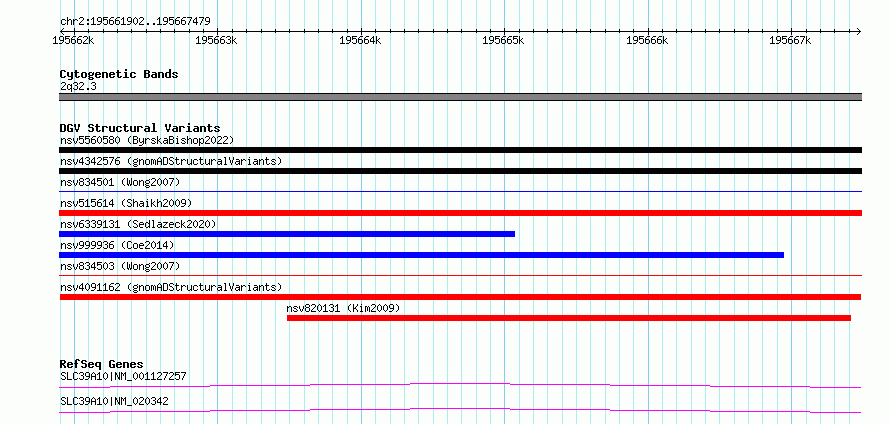Click the 195666k ruler tick label
Image resolution: width=890 pixels, height=424 pixels.
click(648, 40)
